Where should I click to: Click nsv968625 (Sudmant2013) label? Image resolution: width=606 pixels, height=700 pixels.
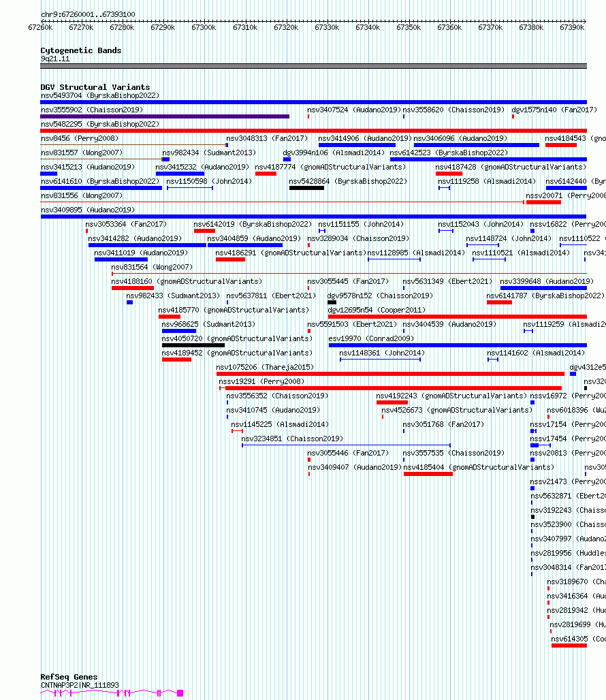point(208,324)
